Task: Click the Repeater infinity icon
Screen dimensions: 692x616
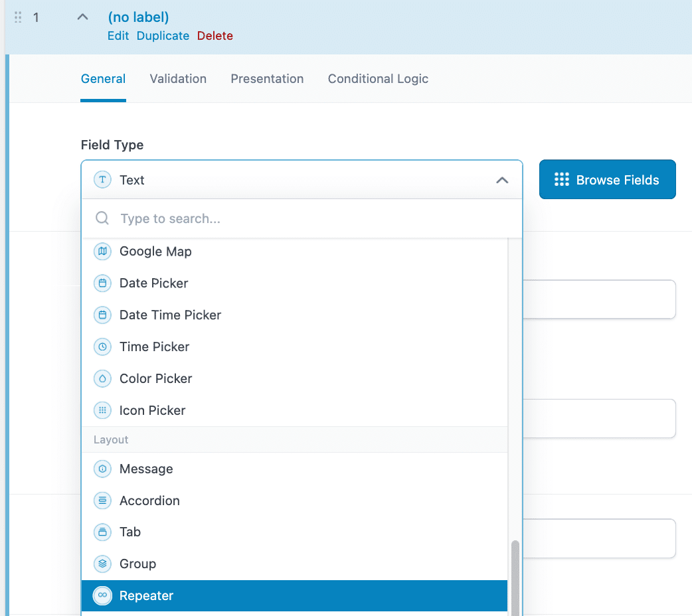Action: point(102,595)
